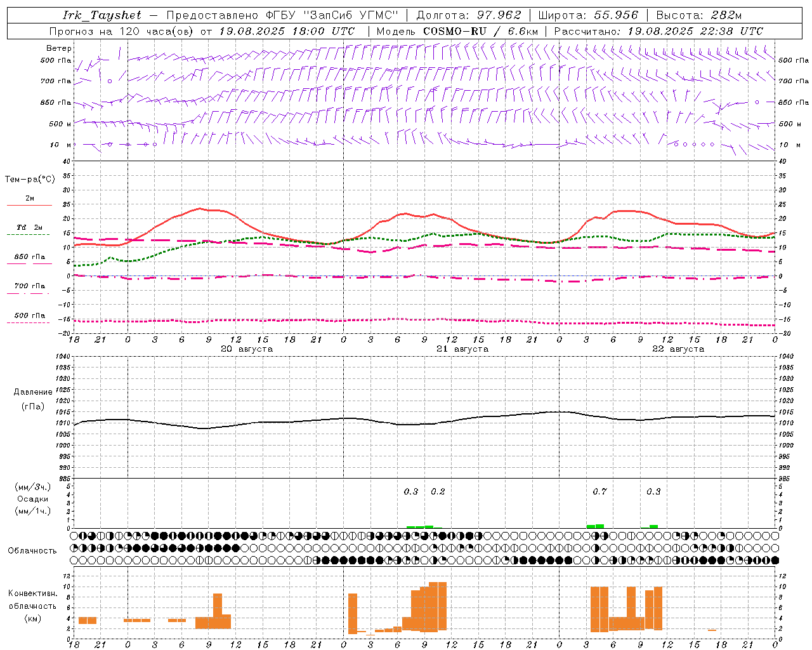The image size is (812, 650).
Task: Click the 22 августа date label
Action: [x=678, y=349]
